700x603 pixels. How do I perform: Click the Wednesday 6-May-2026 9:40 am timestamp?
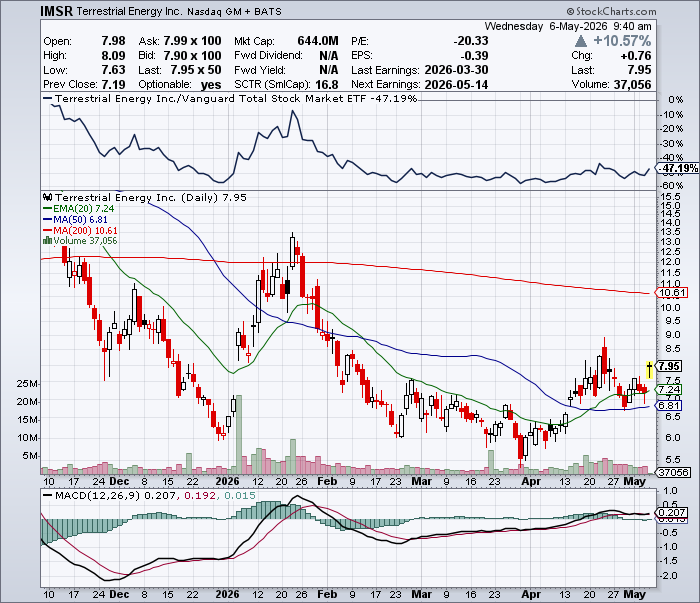point(568,26)
